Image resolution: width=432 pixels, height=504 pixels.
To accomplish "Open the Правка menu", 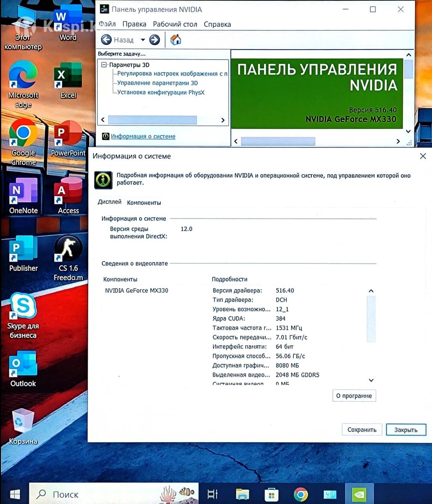I will [134, 24].
